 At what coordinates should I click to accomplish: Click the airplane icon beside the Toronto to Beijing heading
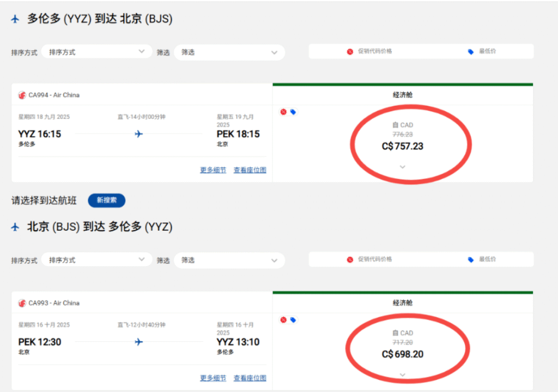[15, 19]
